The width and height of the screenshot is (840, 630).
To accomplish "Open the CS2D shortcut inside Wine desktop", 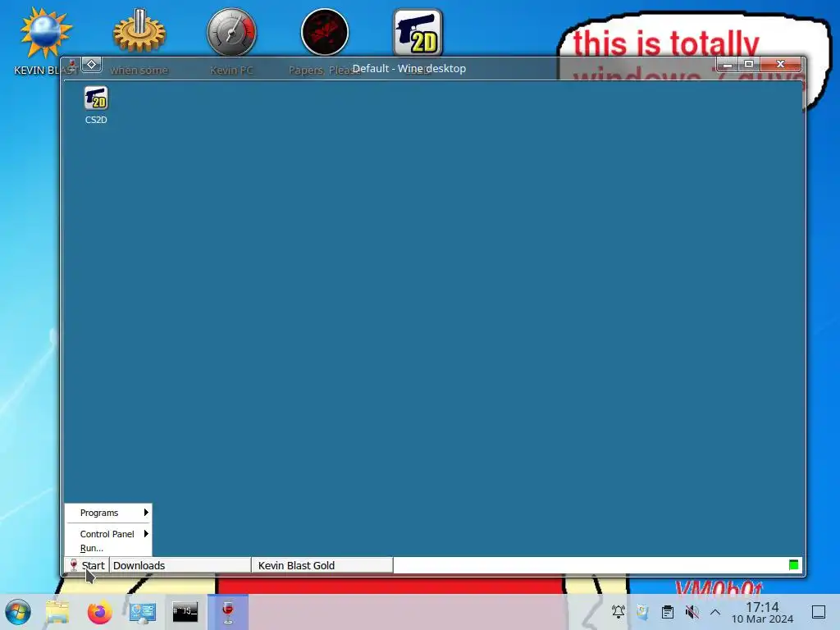I will pos(96,105).
